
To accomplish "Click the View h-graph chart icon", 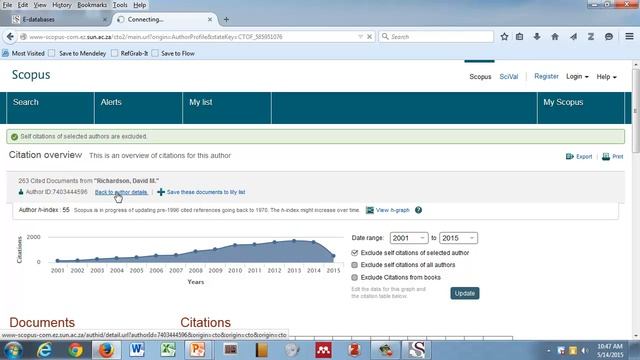I will [370, 210].
